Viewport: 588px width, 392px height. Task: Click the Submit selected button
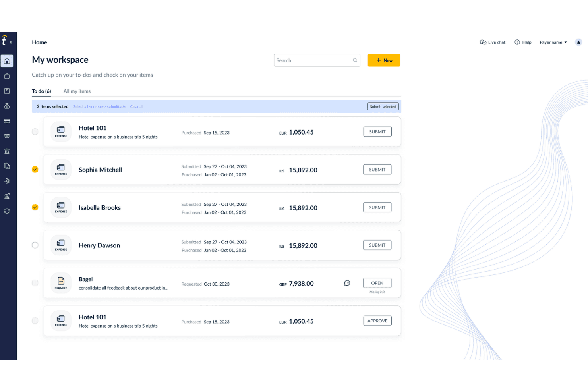click(383, 107)
